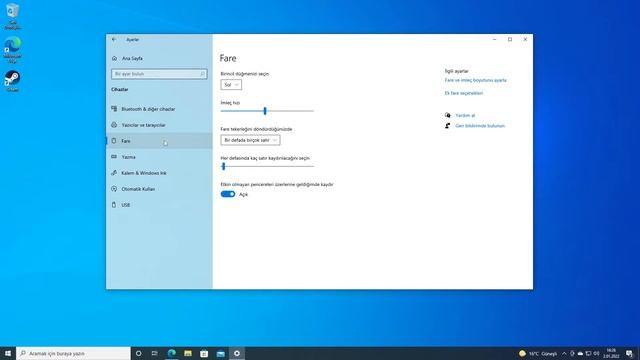Viewport: 640px width, 360px height.
Task: Open the Microsoft Edge desktop shortcut
Action: pyautogui.click(x=13, y=50)
